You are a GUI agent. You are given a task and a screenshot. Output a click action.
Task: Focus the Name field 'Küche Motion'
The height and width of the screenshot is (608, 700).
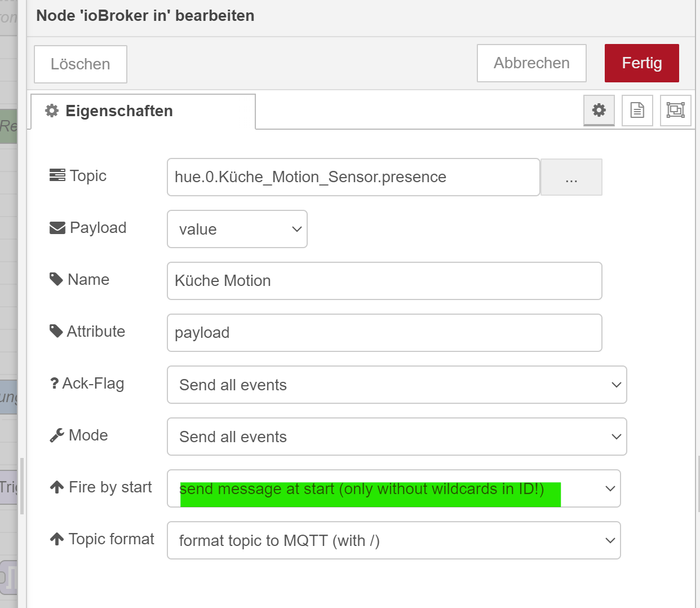pyautogui.click(x=384, y=281)
